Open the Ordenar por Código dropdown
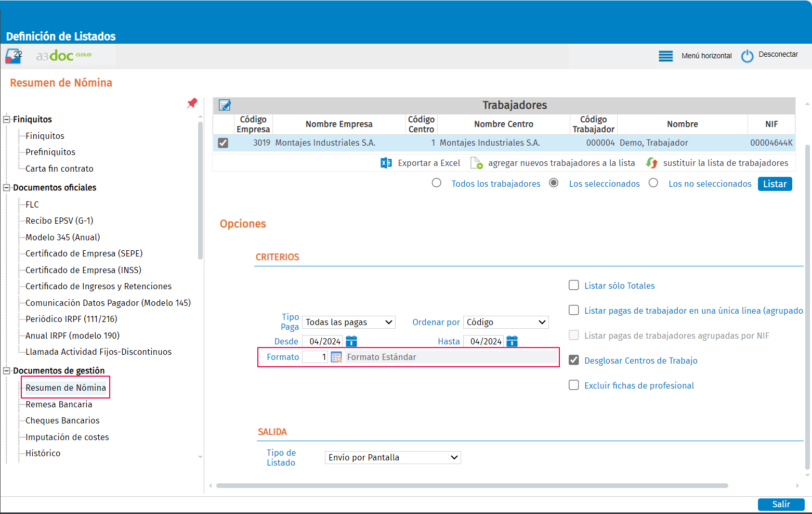 click(x=506, y=322)
